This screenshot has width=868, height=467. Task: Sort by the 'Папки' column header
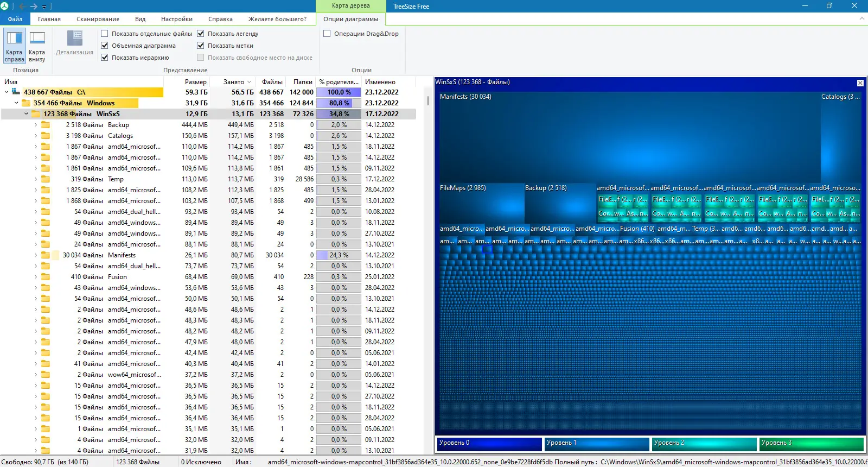[x=303, y=82]
